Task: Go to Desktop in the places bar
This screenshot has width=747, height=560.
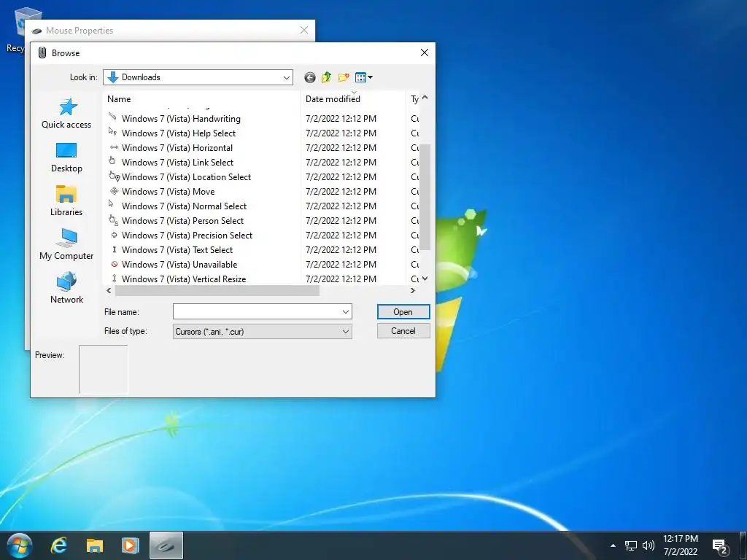Action: point(66,157)
